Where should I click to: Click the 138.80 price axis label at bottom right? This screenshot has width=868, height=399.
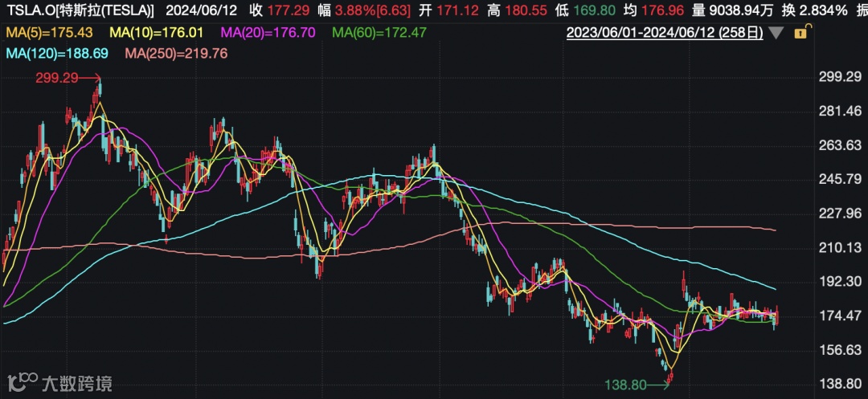[840, 385]
